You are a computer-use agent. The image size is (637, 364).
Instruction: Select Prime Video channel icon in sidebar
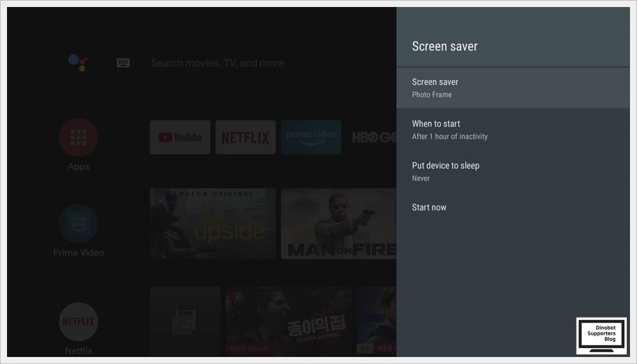[78, 223]
